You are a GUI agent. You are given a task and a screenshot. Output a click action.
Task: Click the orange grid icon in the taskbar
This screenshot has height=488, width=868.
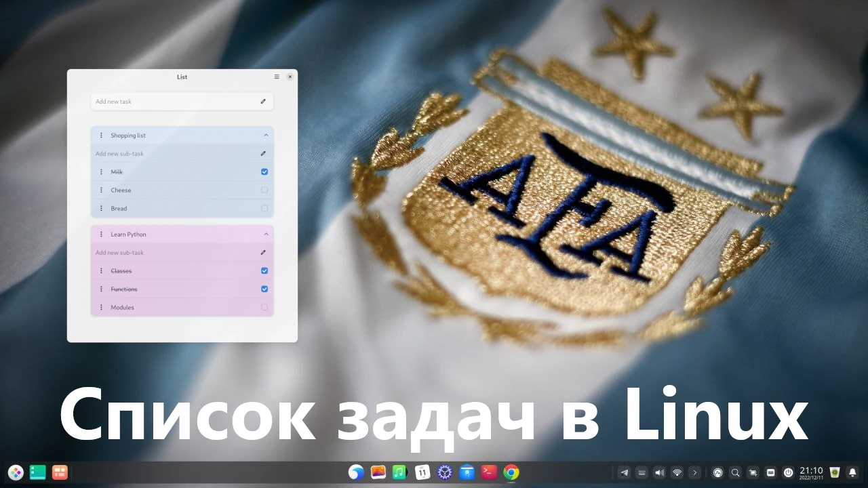tap(60, 472)
